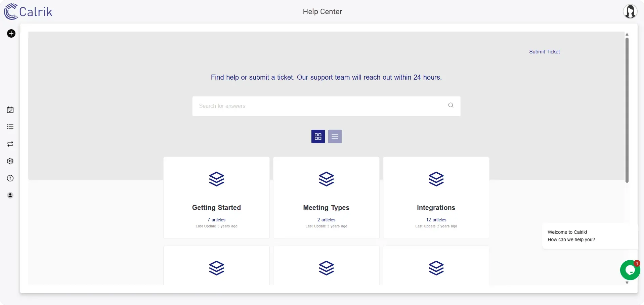
Task: Open Settings from the gear icon
Action: pos(10,161)
